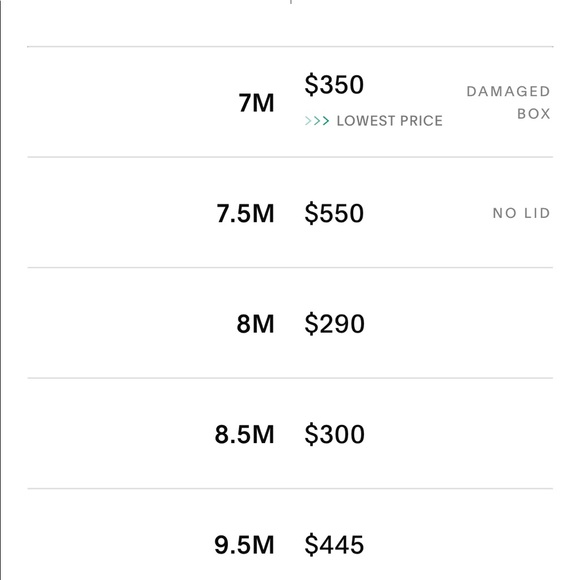Select the 8M size label
This screenshot has height=580, width=580.
(x=256, y=324)
